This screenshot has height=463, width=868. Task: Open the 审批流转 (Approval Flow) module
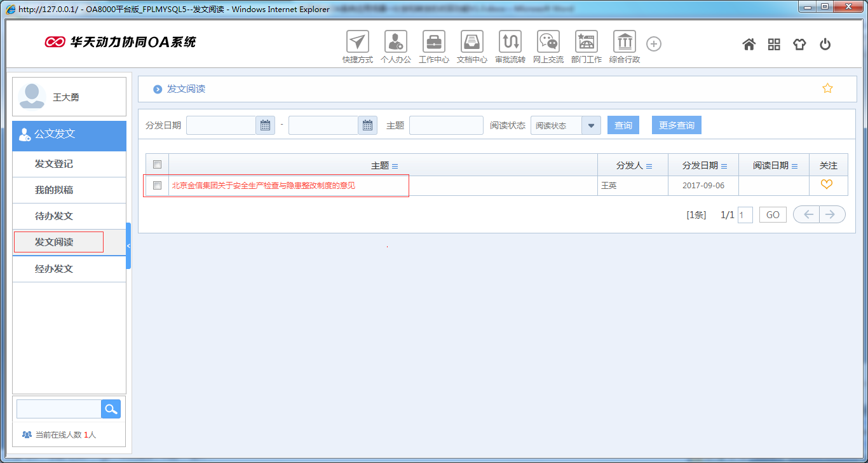510,43
